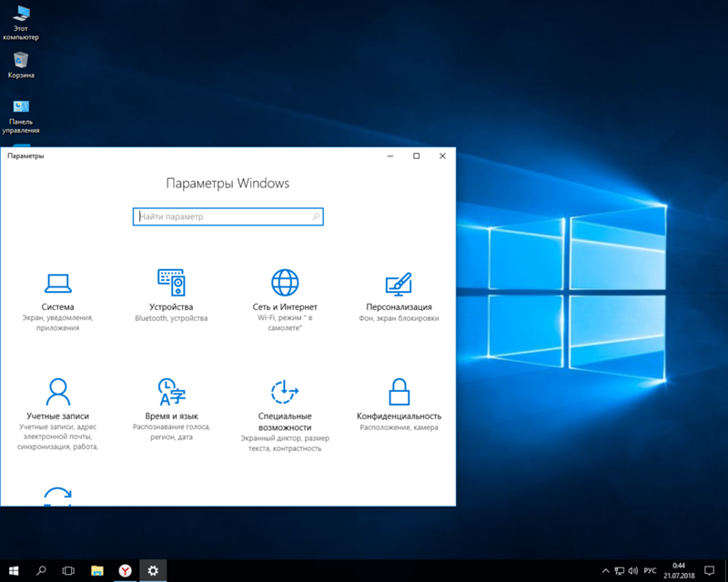Open the Персонализация paintbrush icon
This screenshot has width=728, height=582.
(x=399, y=284)
